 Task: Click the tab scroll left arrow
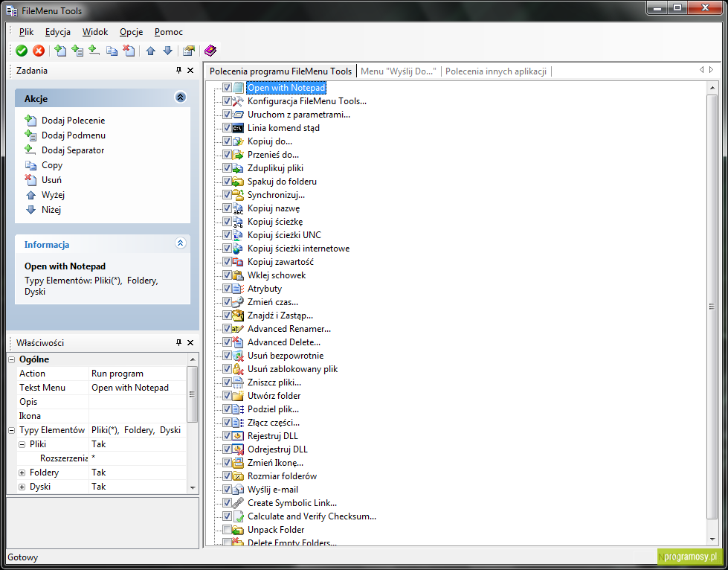click(x=701, y=70)
